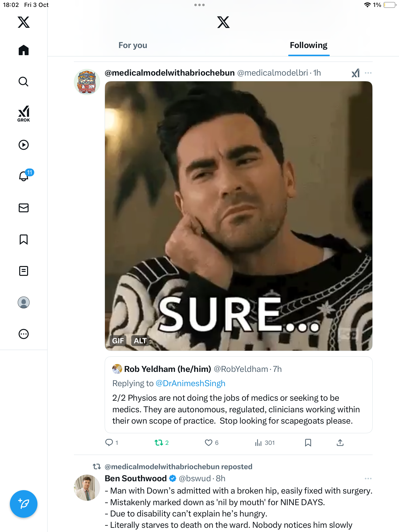399x532 pixels.
Task: Open the Home feed from sidebar
Action: tap(24, 50)
